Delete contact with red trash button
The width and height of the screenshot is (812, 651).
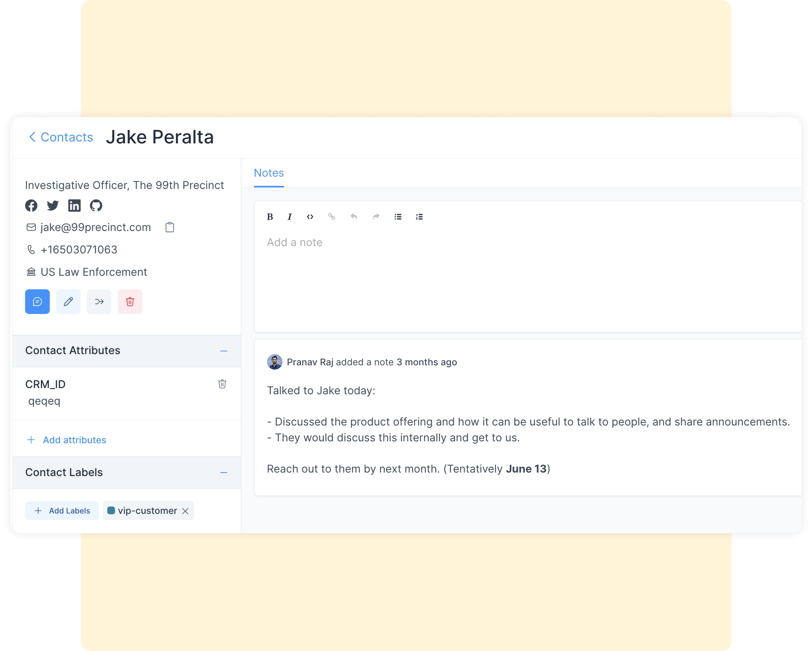click(x=130, y=302)
